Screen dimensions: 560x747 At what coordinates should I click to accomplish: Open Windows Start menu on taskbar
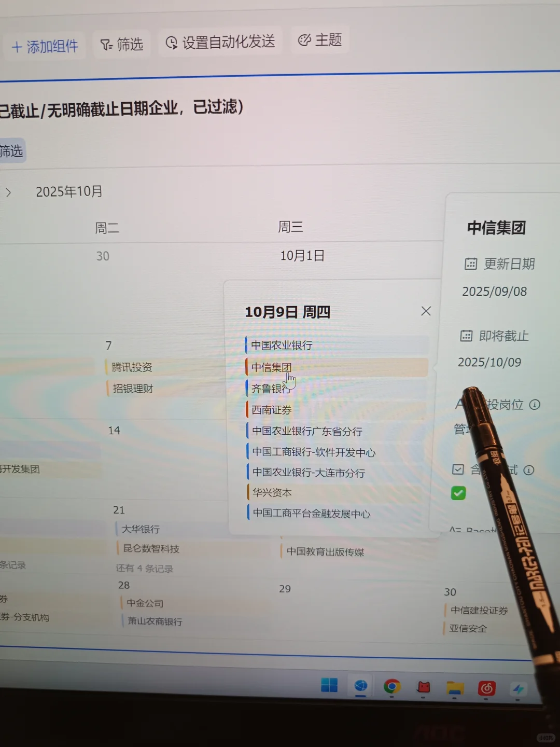[329, 685]
